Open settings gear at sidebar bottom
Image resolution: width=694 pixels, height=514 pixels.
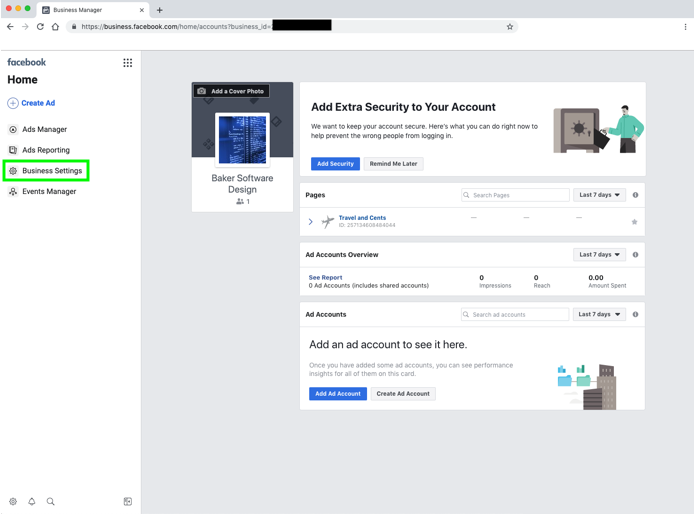pyautogui.click(x=13, y=501)
